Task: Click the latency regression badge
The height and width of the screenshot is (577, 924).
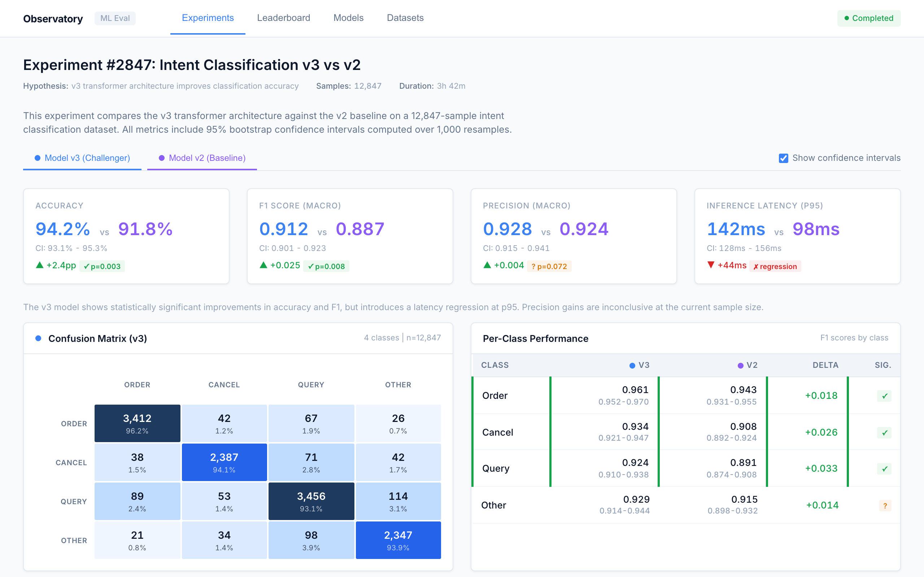Action: coord(775,267)
